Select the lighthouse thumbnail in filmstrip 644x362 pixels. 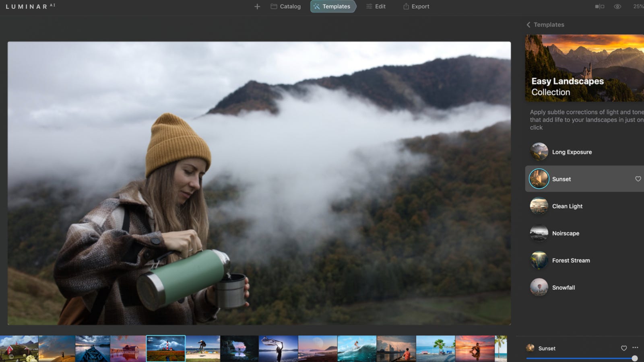coord(165,348)
